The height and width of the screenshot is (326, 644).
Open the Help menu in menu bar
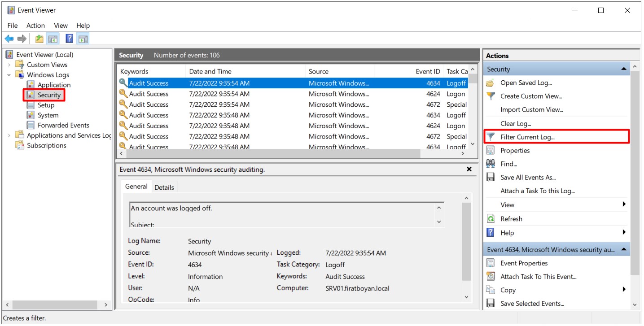83,26
